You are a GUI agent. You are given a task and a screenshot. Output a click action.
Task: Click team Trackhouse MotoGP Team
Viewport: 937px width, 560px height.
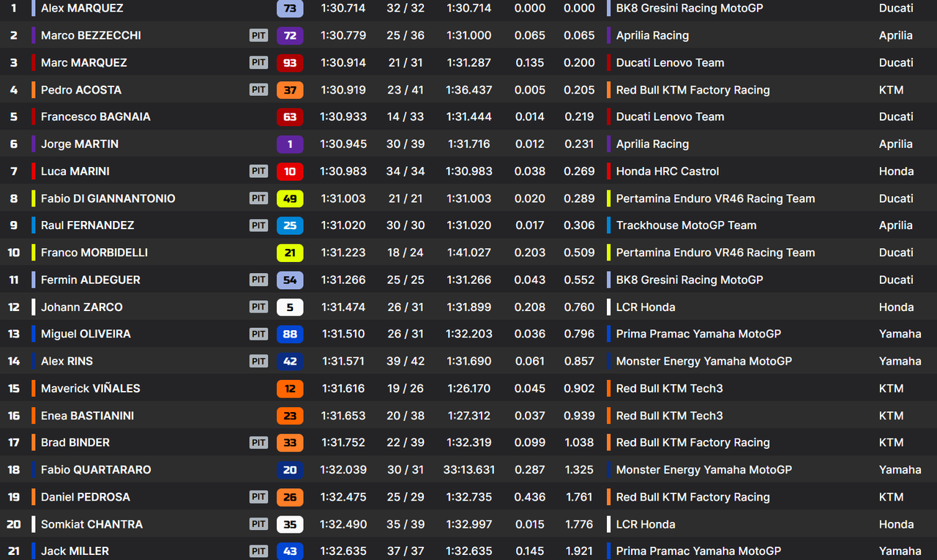click(687, 225)
